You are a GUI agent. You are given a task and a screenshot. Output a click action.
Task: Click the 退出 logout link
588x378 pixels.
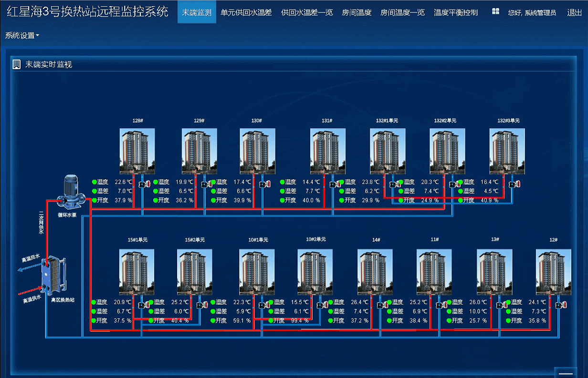[x=574, y=12]
